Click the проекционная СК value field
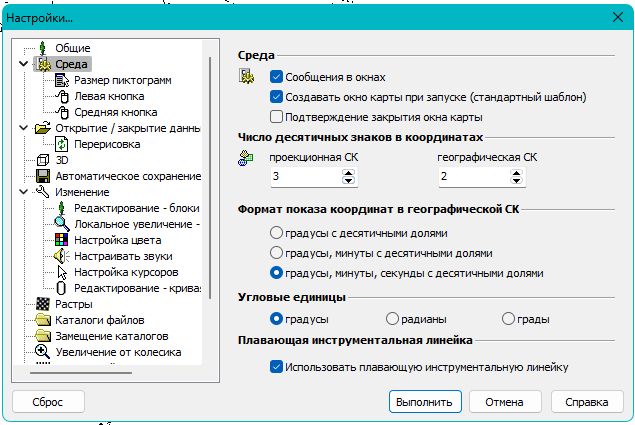Image resolution: width=635 pixels, height=425 pixels. (x=306, y=177)
